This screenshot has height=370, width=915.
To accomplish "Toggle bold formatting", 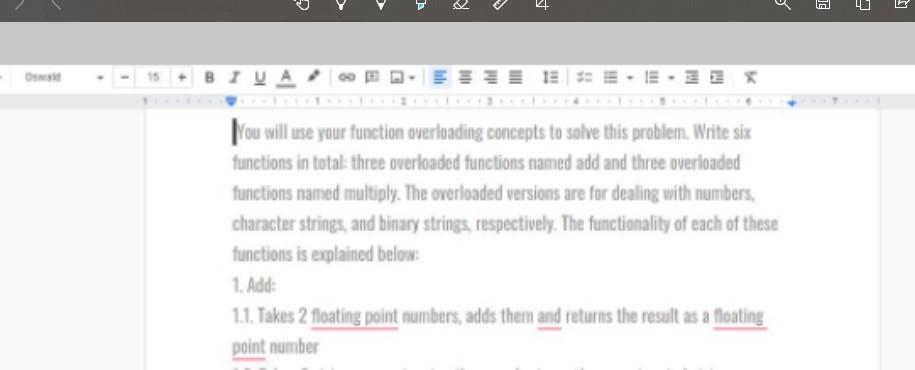I will point(209,77).
